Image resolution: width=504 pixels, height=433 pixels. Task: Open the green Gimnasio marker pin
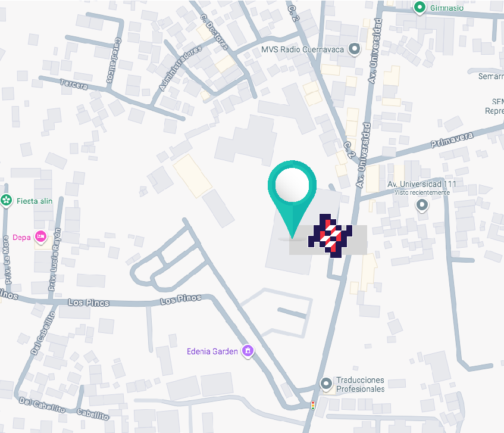click(x=420, y=7)
